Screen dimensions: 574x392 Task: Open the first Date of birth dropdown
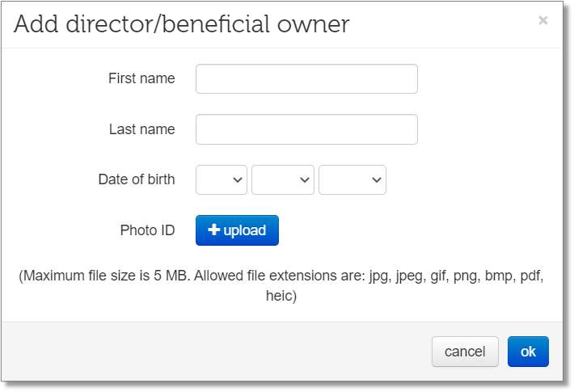pyautogui.click(x=221, y=179)
